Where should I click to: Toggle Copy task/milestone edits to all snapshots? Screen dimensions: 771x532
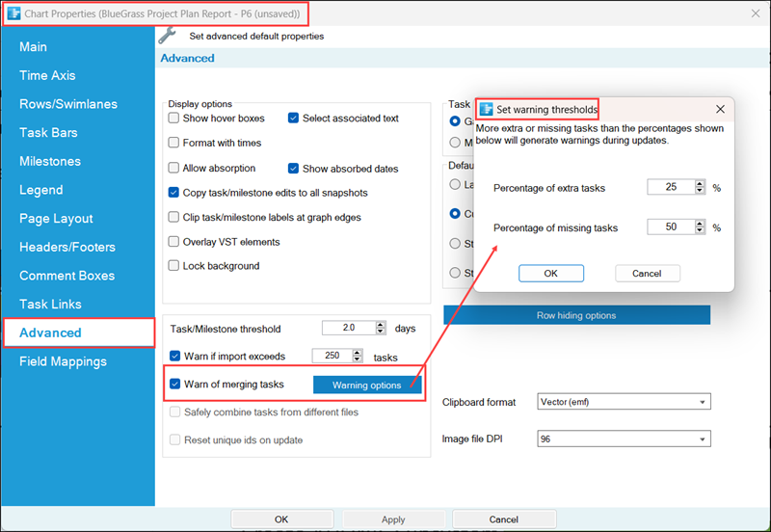point(173,192)
